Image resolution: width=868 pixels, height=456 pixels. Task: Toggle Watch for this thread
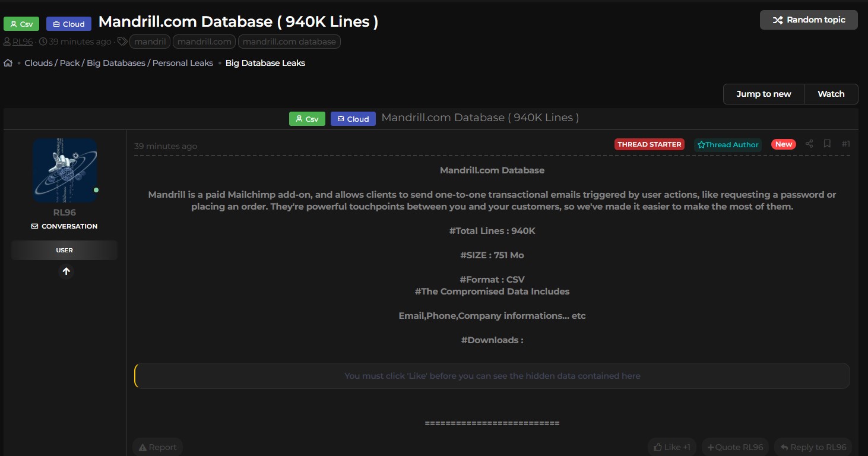831,94
